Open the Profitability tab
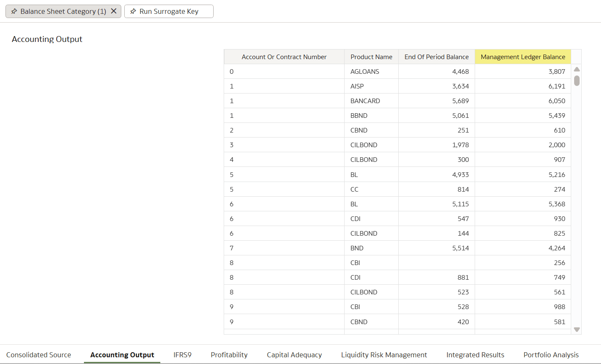The height and width of the screenshot is (364, 601). [229, 354]
